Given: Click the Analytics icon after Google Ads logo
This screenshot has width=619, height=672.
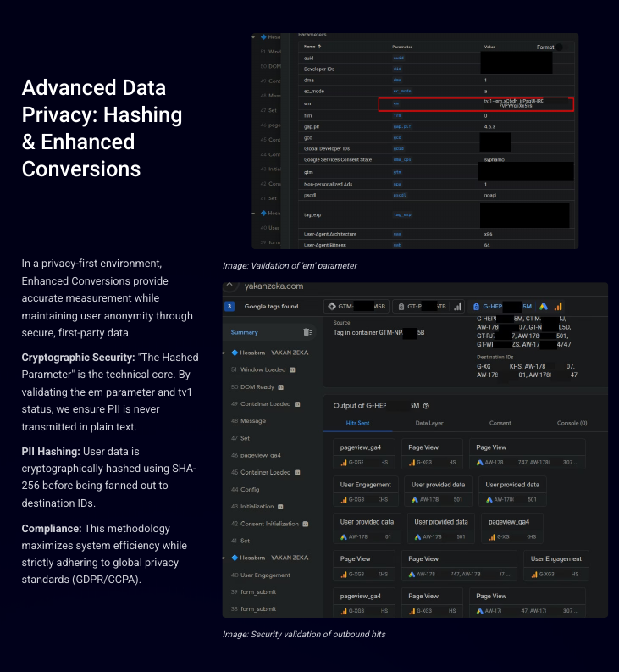Looking at the screenshot, I should pos(558,307).
